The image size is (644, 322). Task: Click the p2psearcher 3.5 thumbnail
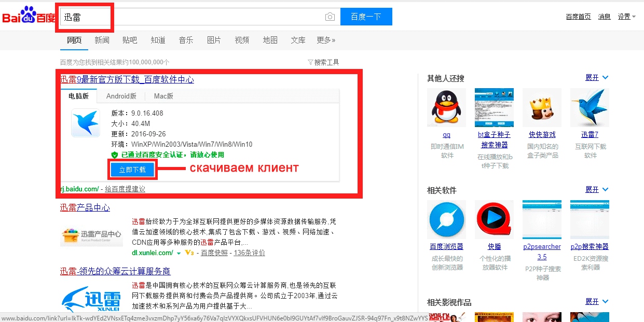[x=542, y=219]
